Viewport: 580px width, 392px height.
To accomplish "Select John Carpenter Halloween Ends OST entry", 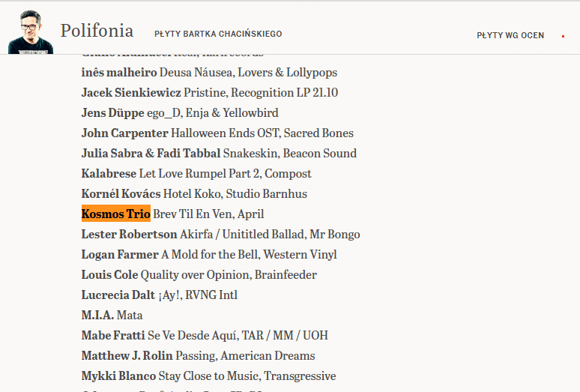I will [x=217, y=133].
